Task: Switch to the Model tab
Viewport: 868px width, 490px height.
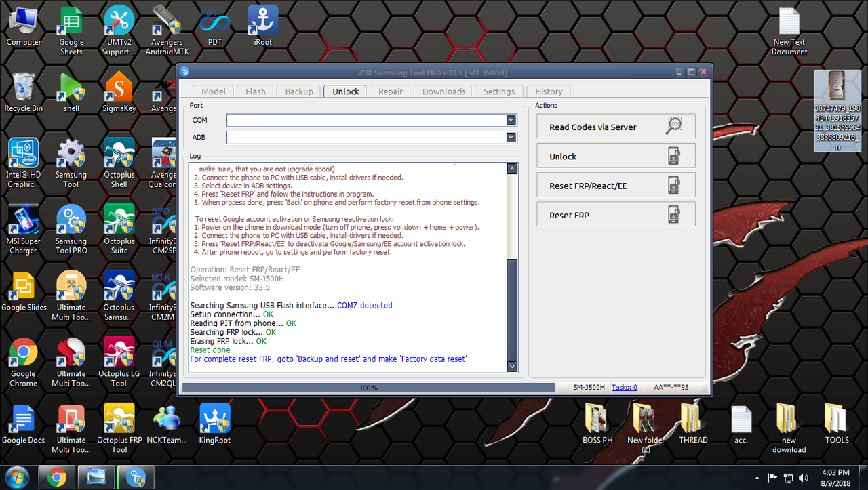Action: pyautogui.click(x=214, y=91)
